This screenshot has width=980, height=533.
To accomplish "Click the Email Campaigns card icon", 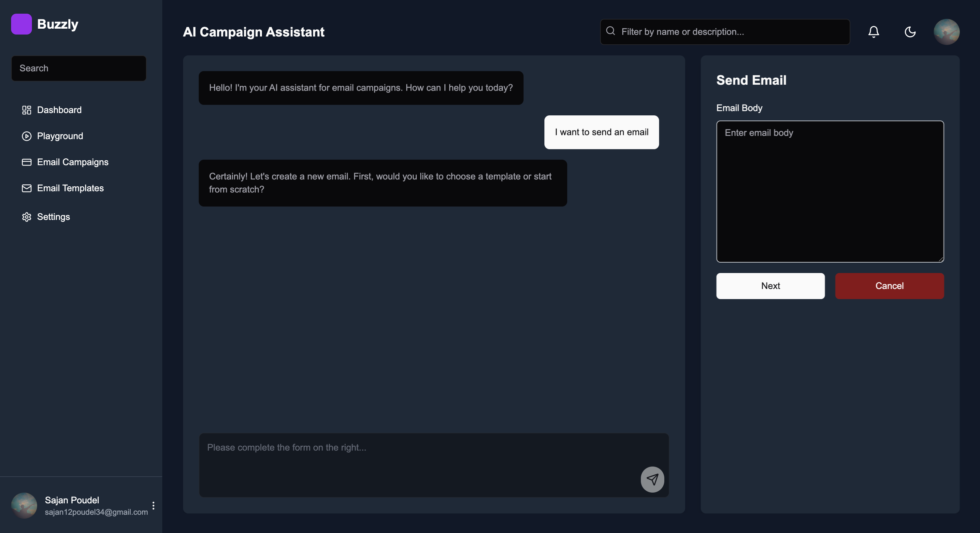I will pos(26,162).
